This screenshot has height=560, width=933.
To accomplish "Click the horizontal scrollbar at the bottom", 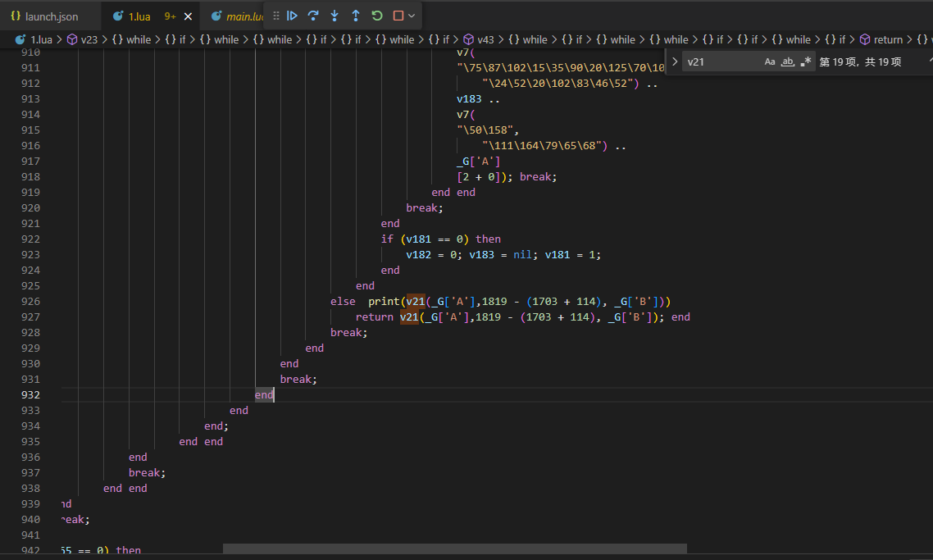I will tap(454, 549).
